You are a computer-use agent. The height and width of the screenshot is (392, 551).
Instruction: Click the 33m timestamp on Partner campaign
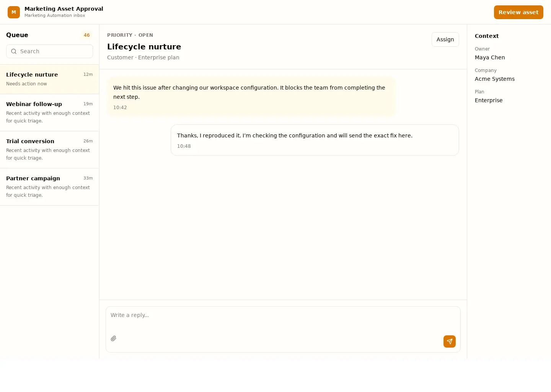[x=88, y=178]
